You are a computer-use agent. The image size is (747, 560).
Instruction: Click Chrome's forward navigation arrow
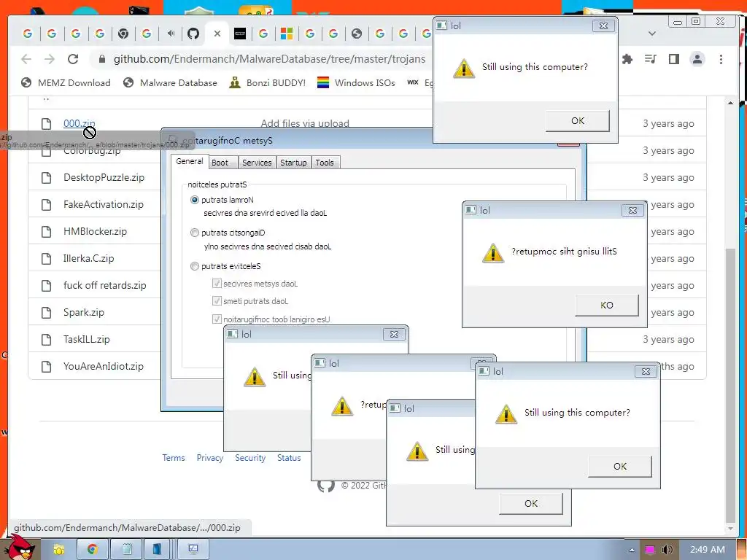50,59
